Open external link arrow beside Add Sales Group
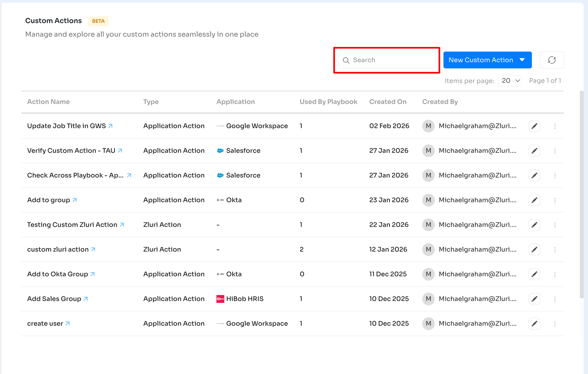The image size is (588, 374). tap(86, 299)
